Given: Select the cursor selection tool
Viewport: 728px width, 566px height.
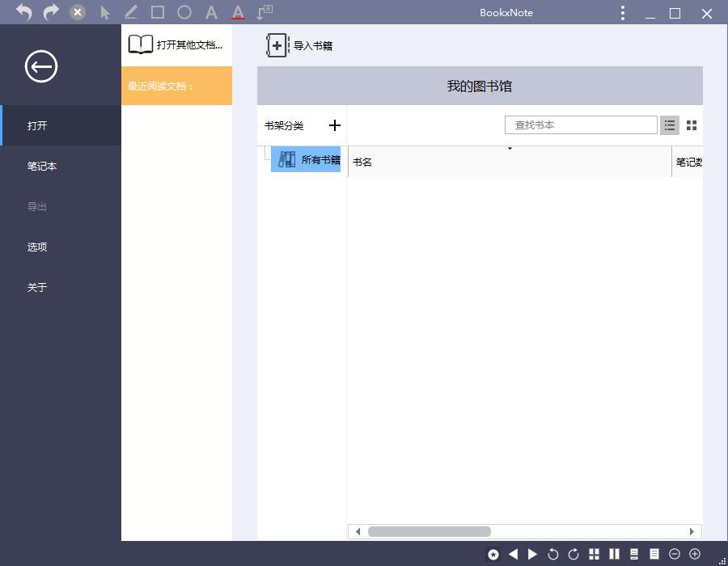Looking at the screenshot, I should (x=104, y=12).
